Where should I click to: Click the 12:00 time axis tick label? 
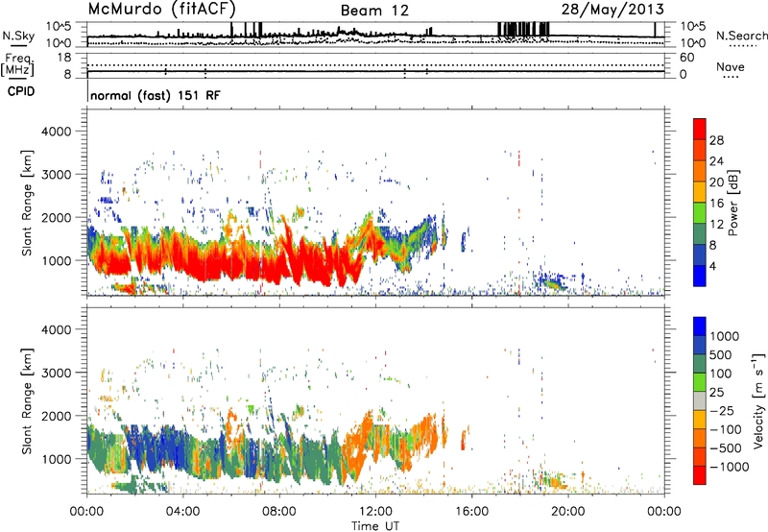pos(375,511)
